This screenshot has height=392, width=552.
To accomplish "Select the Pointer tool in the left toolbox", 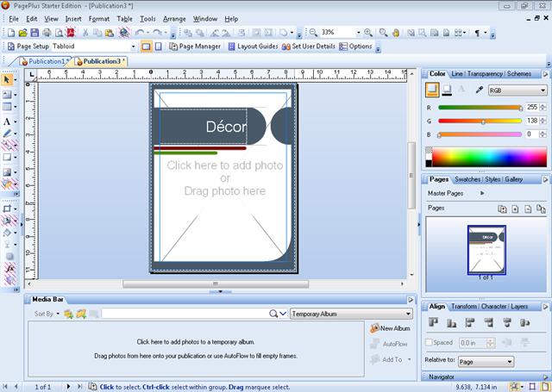I will tap(7, 80).
